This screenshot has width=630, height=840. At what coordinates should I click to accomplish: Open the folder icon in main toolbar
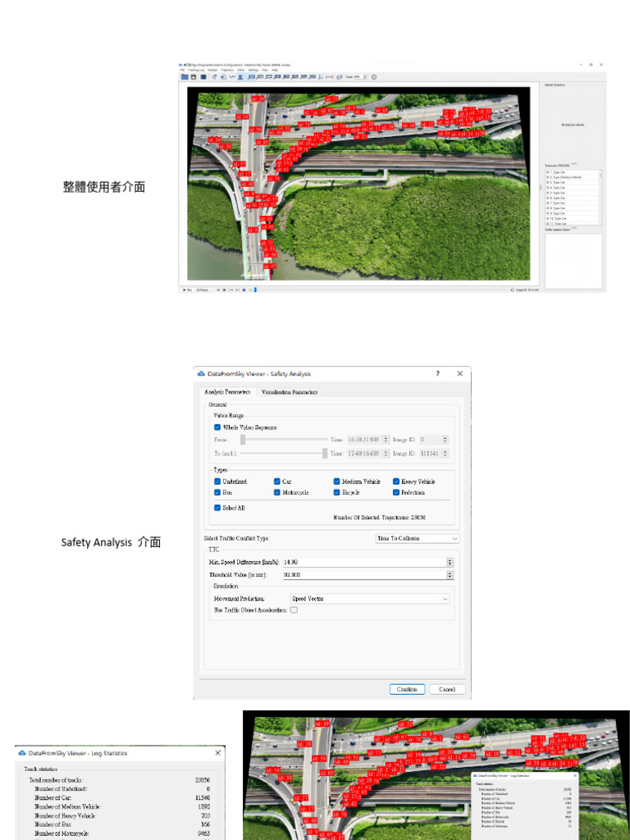[185, 76]
